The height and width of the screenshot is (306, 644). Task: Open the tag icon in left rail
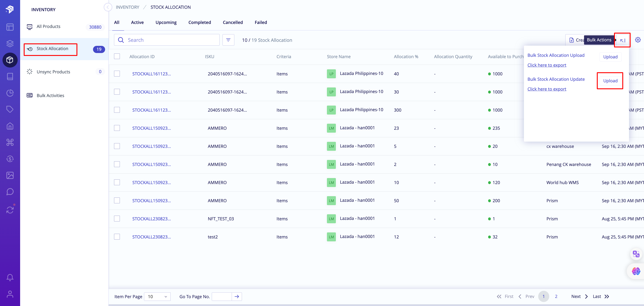coord(10,109)
